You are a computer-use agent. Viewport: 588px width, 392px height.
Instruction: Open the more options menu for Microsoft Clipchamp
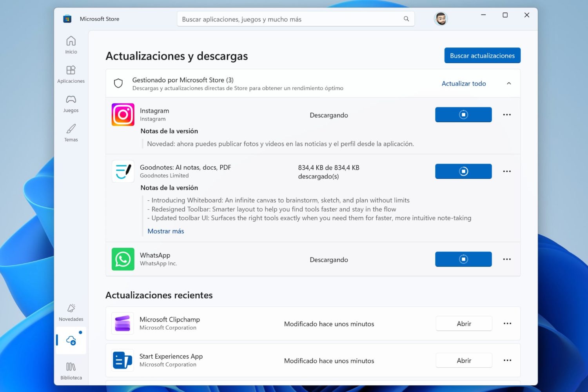pyautogui.click(x=507, y=323)
